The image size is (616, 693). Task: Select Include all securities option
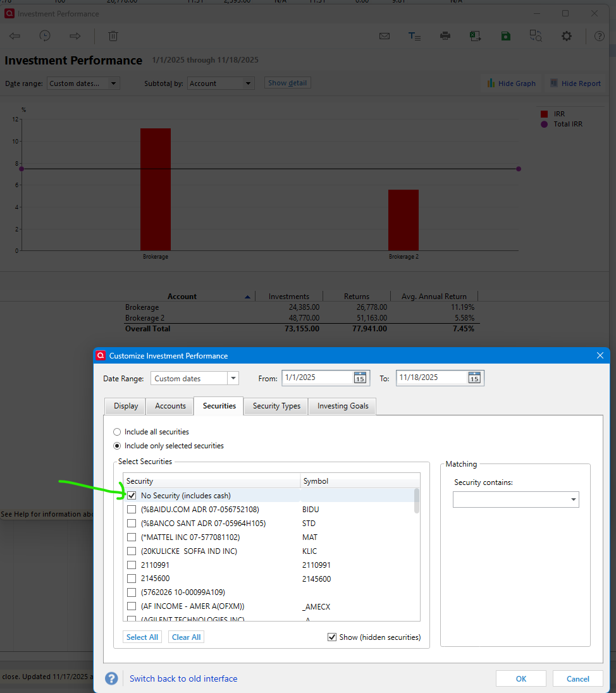[x=117, y=432]
